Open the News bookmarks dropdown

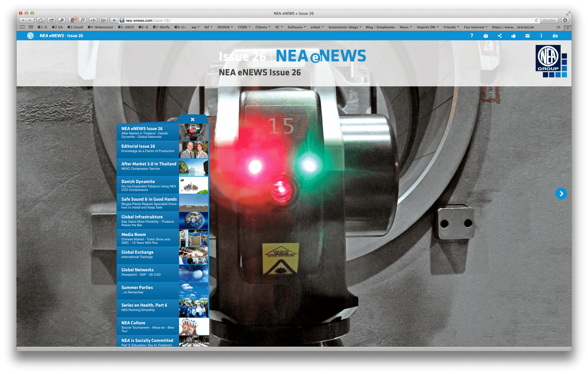pos(405,27)
